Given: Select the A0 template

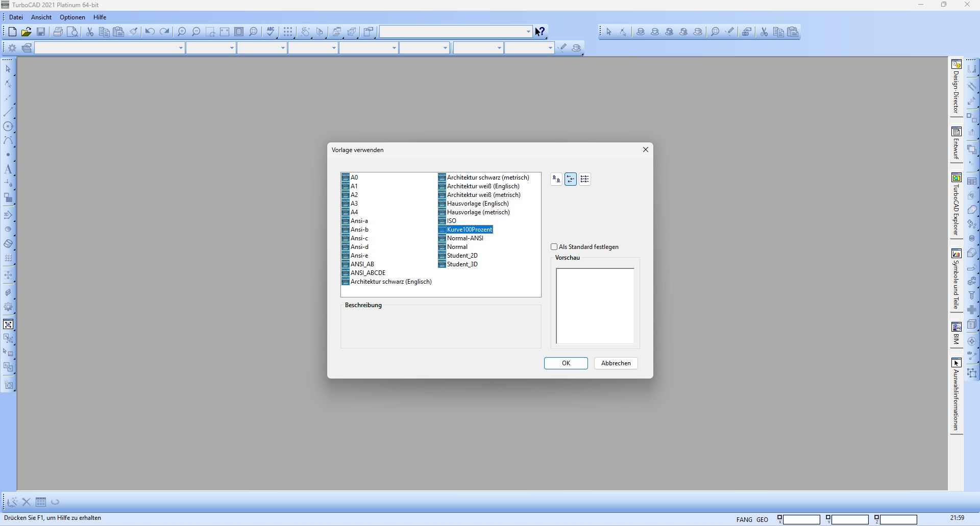Looking at the screenshot, I should tap(350, 178).
